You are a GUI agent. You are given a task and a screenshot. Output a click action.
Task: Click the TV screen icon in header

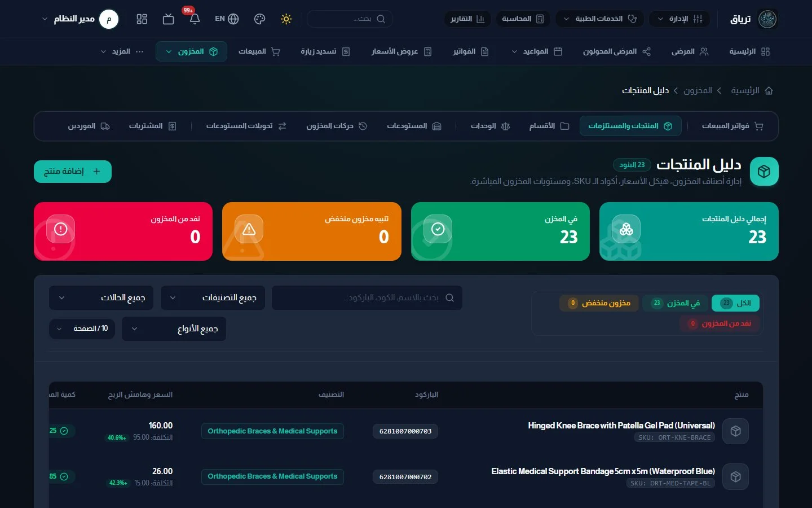click(168, 19)
